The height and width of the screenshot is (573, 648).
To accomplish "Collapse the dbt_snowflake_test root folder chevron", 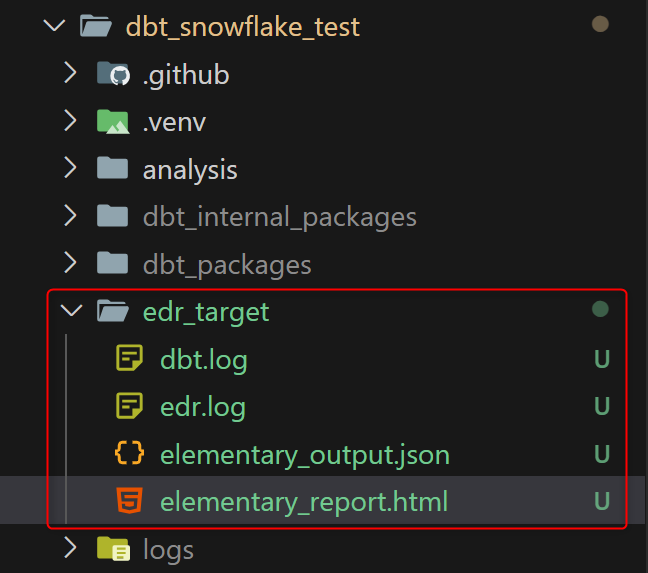I will coord(54,26).
